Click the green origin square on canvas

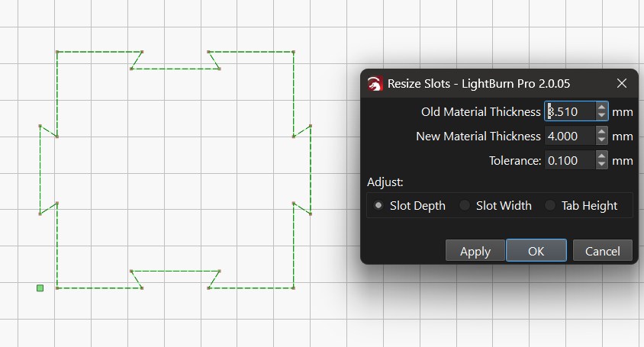click(40, 288)
